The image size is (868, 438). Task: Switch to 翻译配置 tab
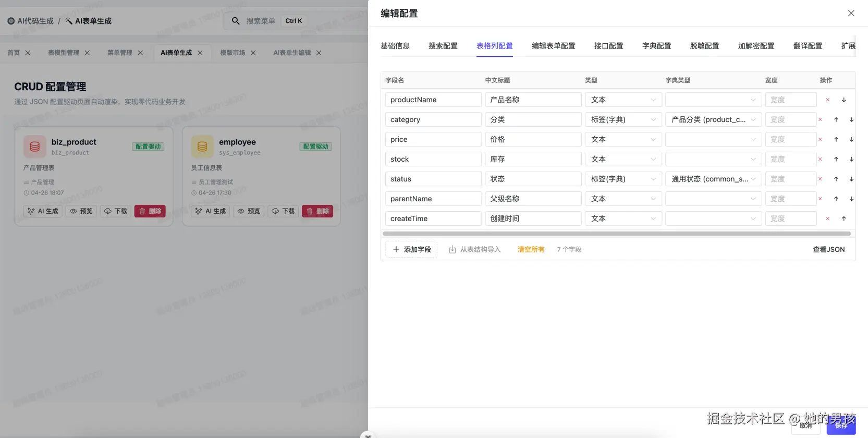(808, 46)
